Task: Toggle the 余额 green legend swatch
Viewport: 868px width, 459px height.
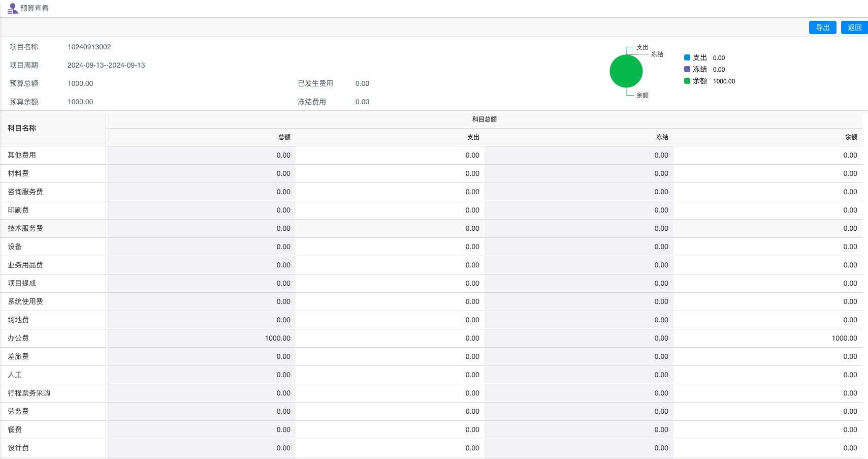Action: (687, 81)
